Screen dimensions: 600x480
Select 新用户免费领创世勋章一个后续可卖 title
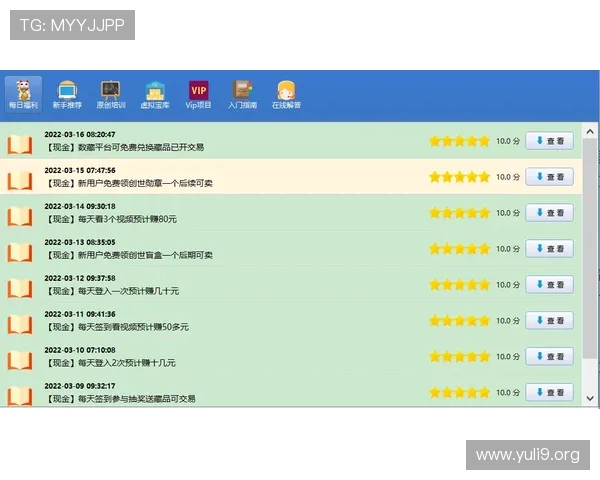click(145, 183)
